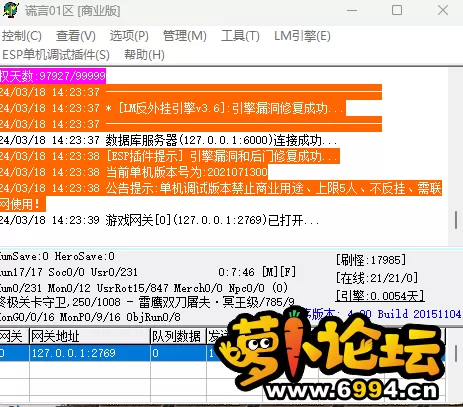The height and width of the screenshot is (407, 463).
Task: Select the 公告提示 单机调试版本 line
Action: [x=221, y=196]
